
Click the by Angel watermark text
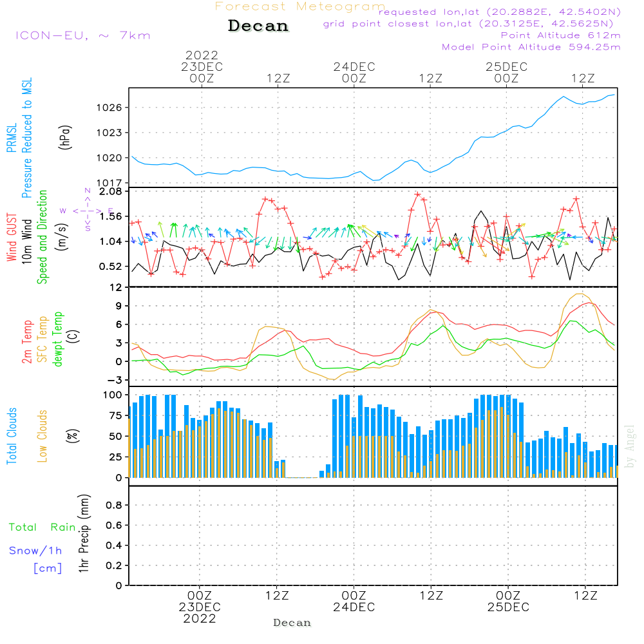(630, 446)
